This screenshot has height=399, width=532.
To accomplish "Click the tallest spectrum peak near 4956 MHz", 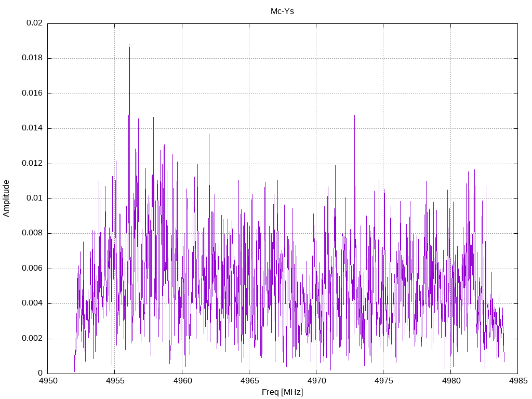I will (x=129, y=44).
